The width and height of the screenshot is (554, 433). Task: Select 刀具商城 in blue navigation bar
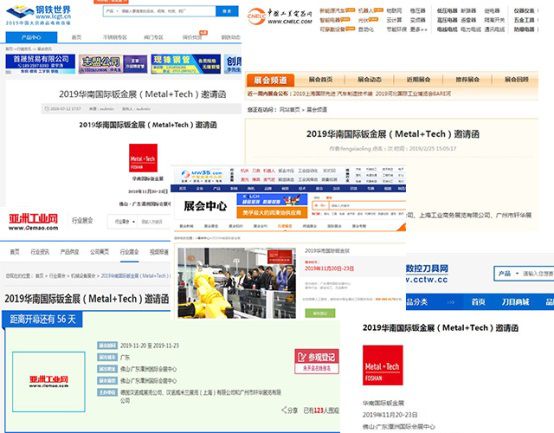point(515,302)
